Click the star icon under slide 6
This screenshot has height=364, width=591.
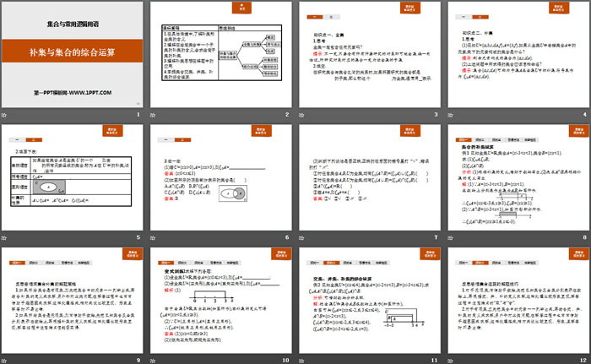153,237
